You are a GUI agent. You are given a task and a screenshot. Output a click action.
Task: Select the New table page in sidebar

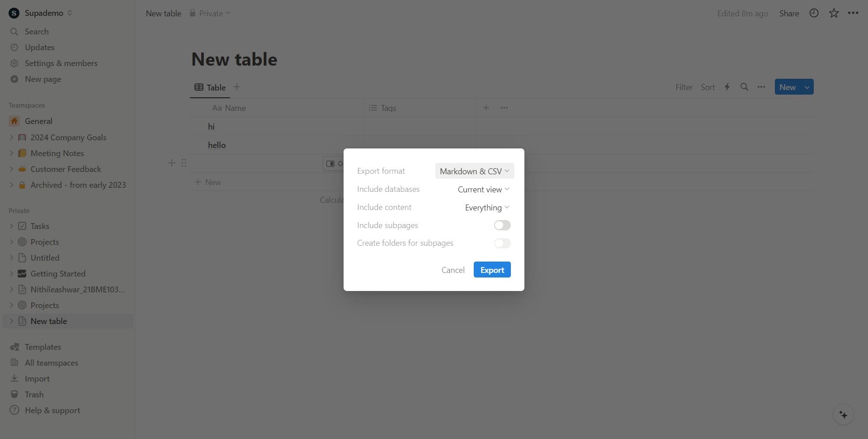tap(48, 321)
